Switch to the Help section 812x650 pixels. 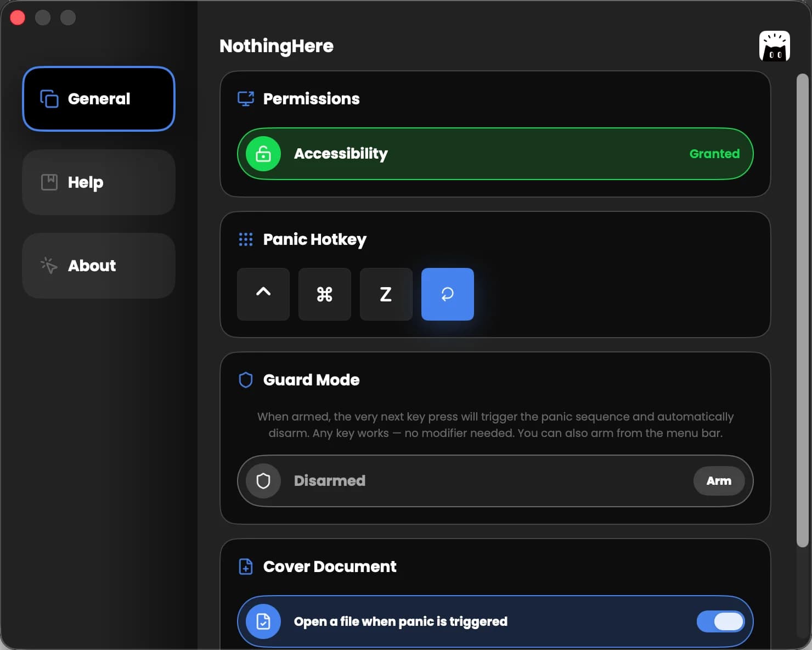click(x=98, y=182)
